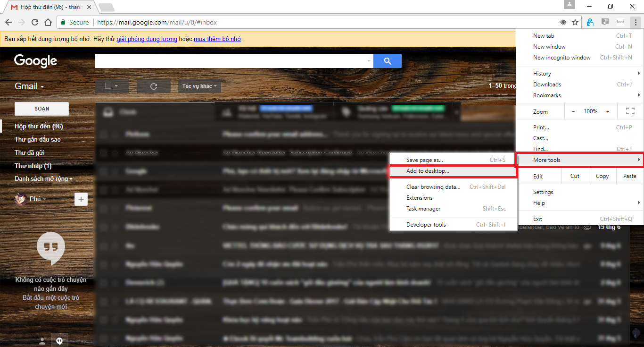Select Cast... from the Chrome menu

coord(580,138)
